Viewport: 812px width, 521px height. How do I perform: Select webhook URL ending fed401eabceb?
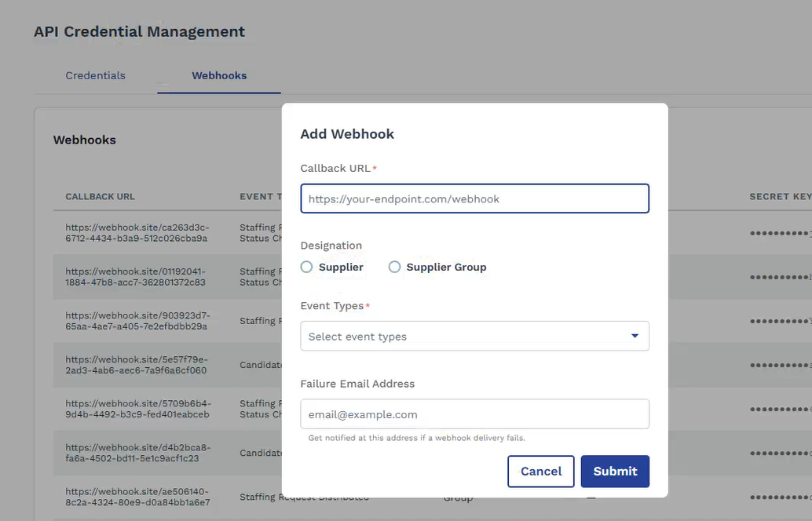[137, 409]
